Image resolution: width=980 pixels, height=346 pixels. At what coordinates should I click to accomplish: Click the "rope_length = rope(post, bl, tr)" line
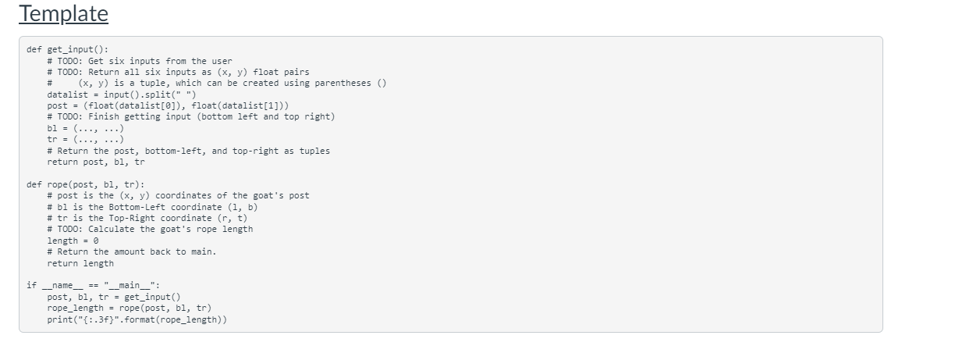pos(129,308)
